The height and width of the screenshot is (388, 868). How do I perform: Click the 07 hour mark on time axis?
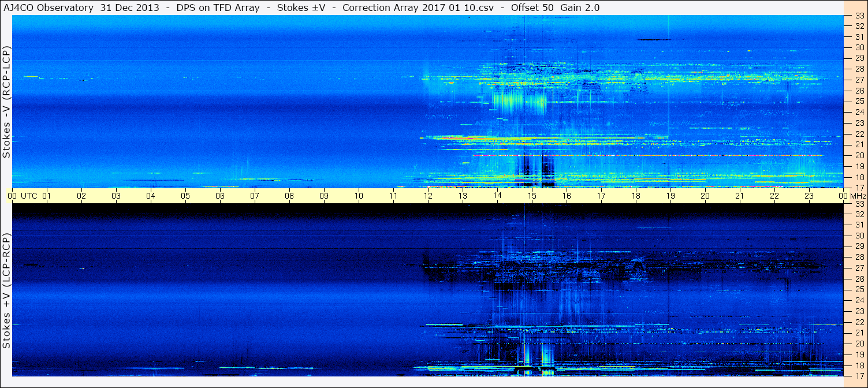tap(255, 196)
